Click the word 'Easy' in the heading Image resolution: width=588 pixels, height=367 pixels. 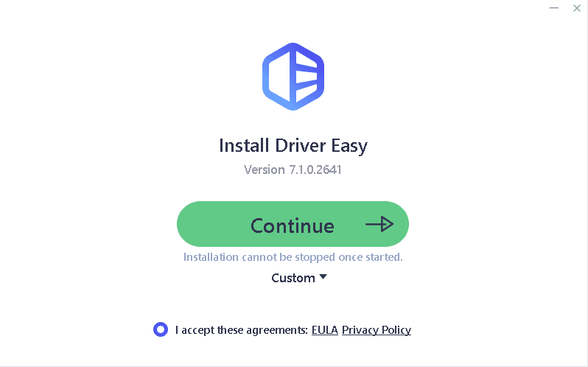click(x=349, y=145)
